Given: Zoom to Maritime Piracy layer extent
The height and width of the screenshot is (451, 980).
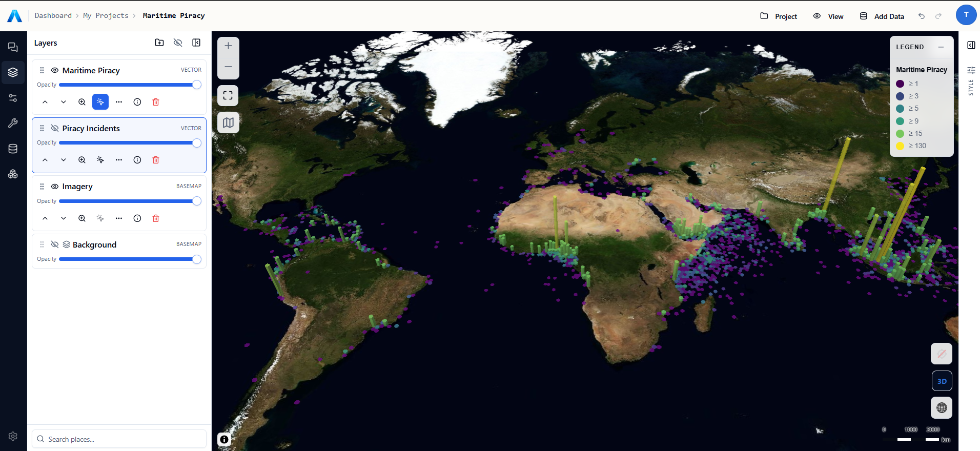Looking at the screenshot, I should (x=82, y=102).
